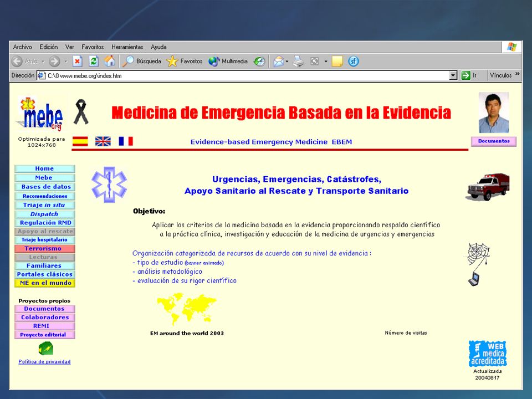Refresh the page with green arrows icon
The image size is (532, 399).
click(x=94, y=62)
